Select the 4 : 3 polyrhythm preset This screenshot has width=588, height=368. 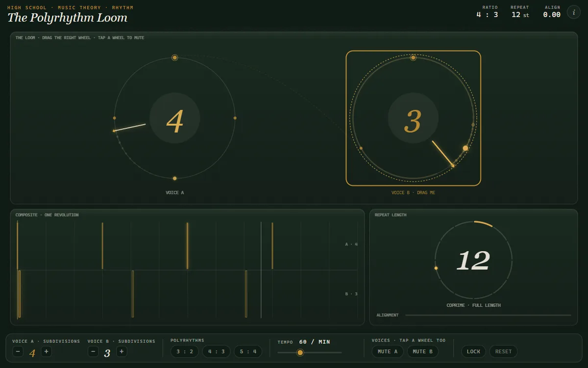pyautogui.click(x=216, y=351)
